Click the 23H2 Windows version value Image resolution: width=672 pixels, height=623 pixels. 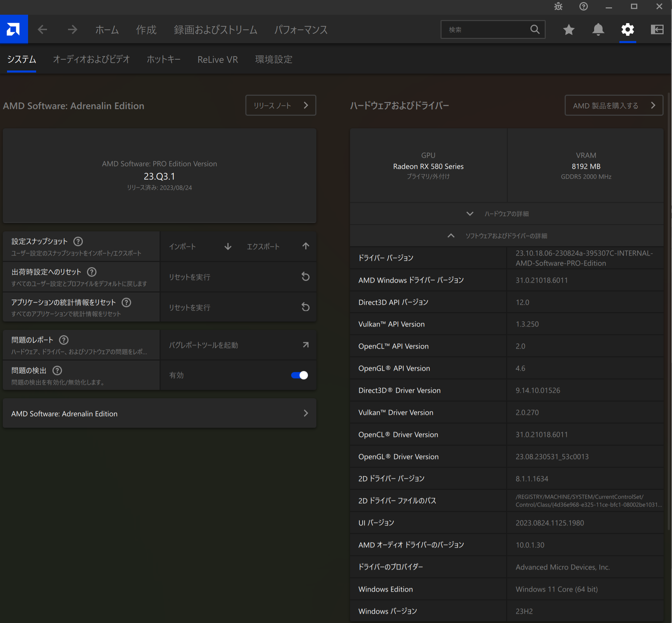tap(524, 611)
